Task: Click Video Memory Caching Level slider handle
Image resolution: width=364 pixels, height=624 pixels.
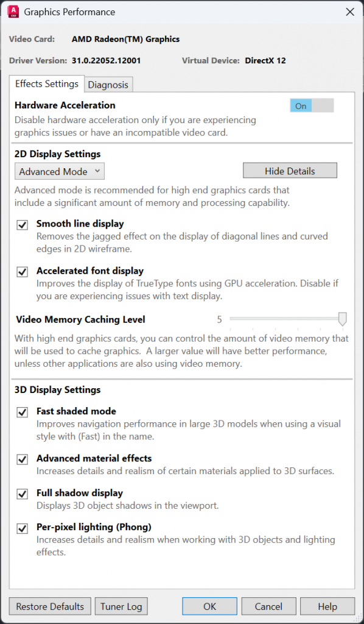Action: point(342,319)
